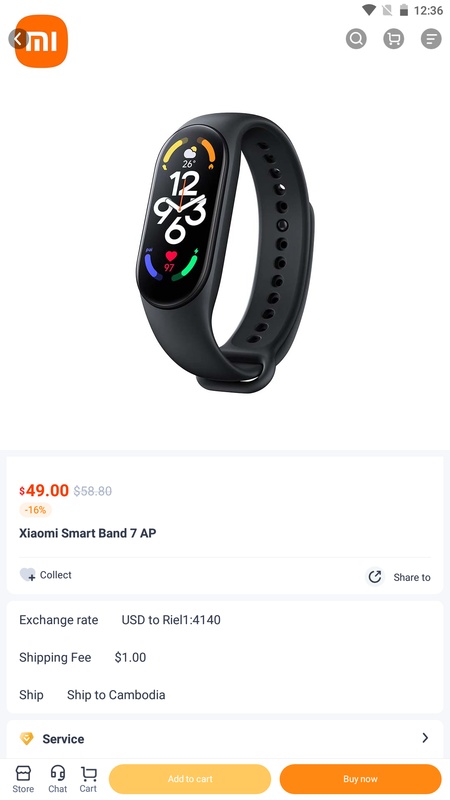Select Ship to Cambodia destination
Screen dimensions: 450x800
(x=116, y=695)
